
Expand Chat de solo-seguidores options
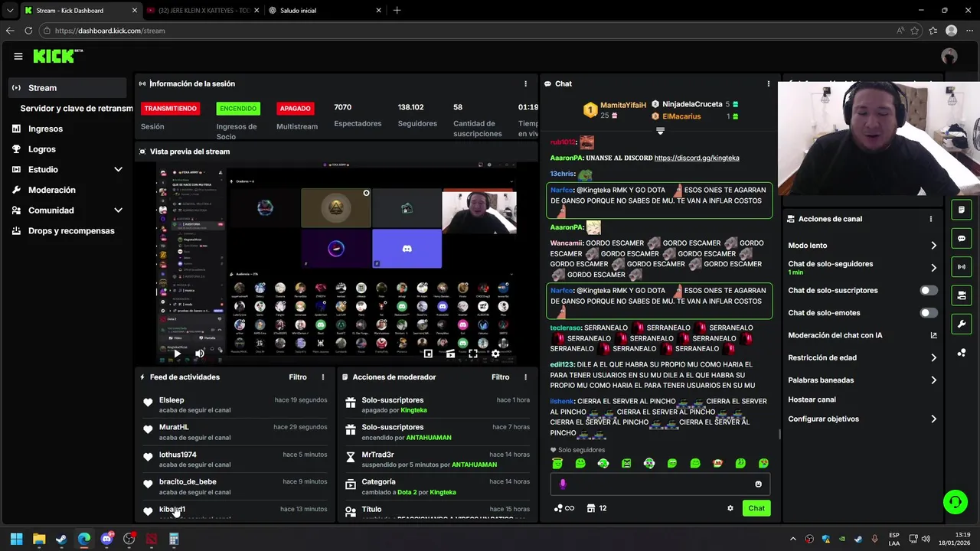click(933, 268)
